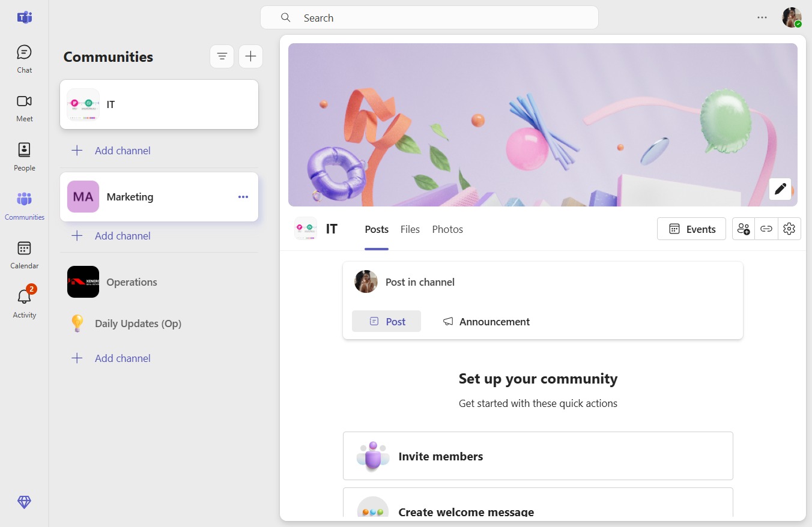
Task: Click the Set up your community heading
Action: coord(538,379)
